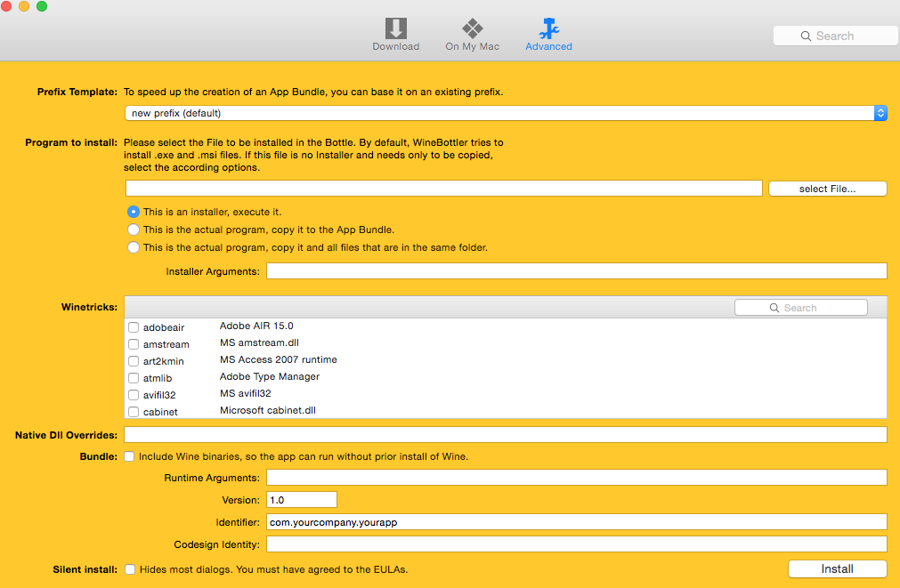Image resolution: width=900 pixels, height=588 pixels.
Task: Click the Install button
Action: 837,569
